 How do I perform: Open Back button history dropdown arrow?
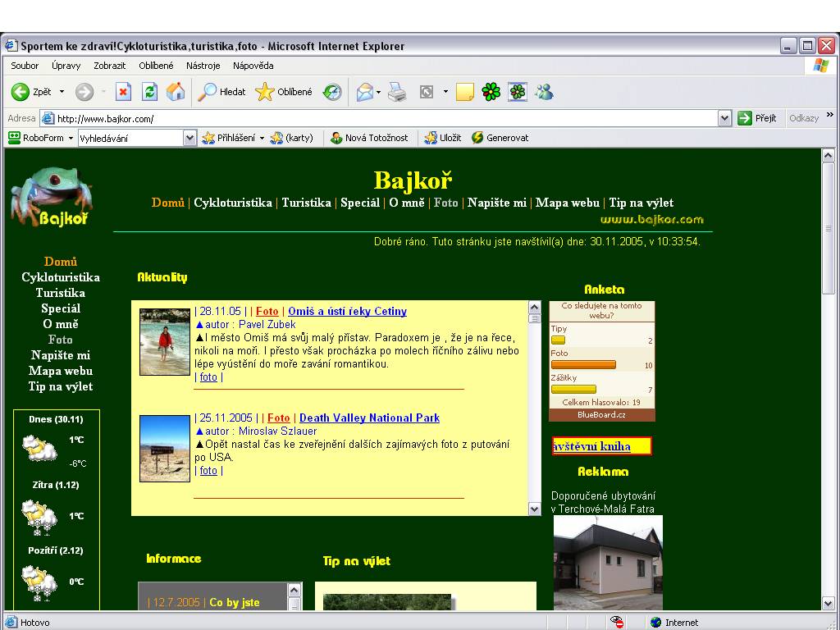coord(62,92)
